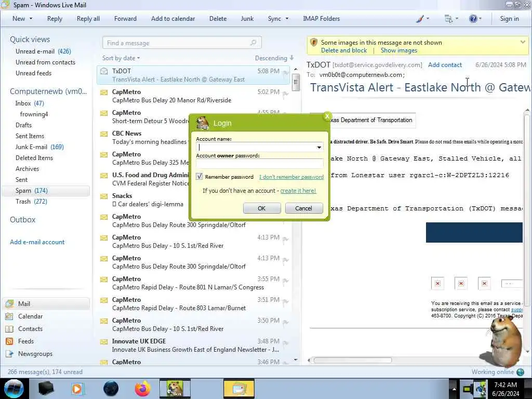The image size is (532, 399).
Task: Open the Inbox (47) folder
Action: click(x=30, y=103)
